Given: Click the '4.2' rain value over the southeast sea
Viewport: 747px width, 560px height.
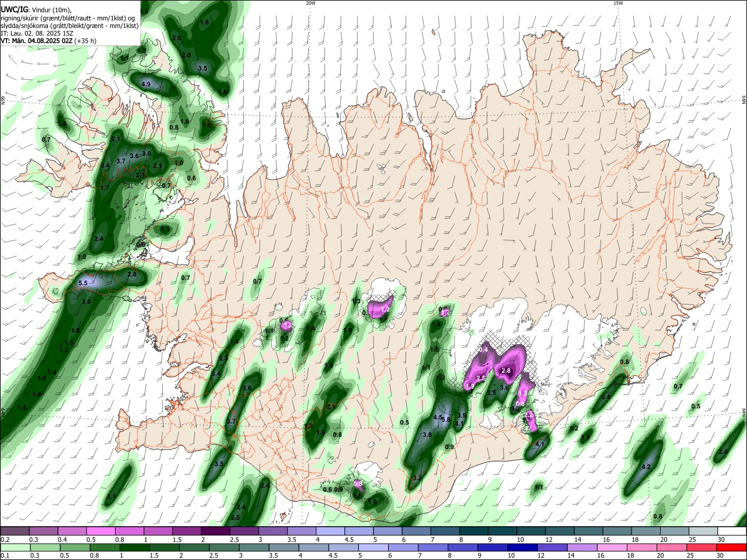Looking at the screenshot, I should point(646,467).
